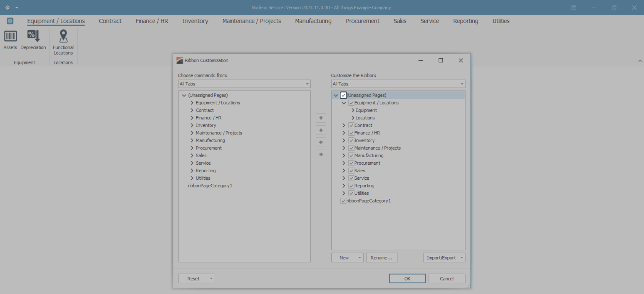Open the Contract ribbon tab
The image size is (644, 294).
pyautogui.click(x=110, y=21)
